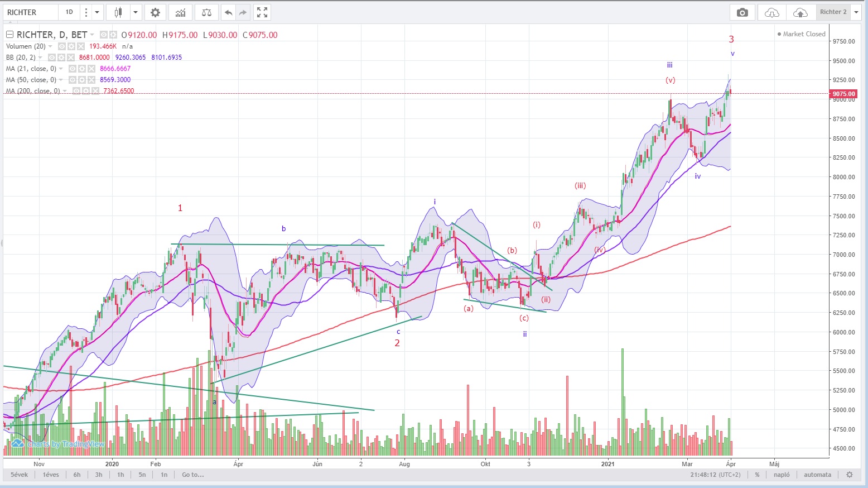Take a chart snapshot with the camera icon
This screenshot has width=868, height=488.
coord(742,12)
